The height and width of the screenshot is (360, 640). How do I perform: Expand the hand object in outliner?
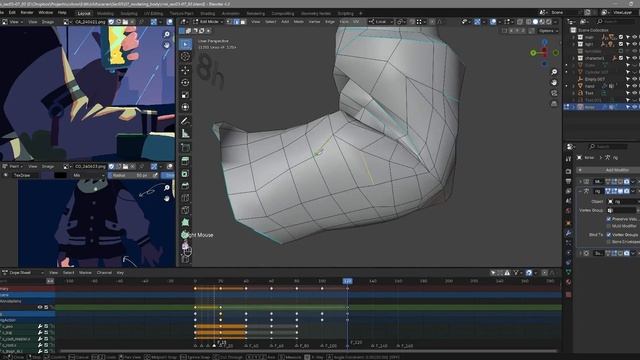(573, 86)
